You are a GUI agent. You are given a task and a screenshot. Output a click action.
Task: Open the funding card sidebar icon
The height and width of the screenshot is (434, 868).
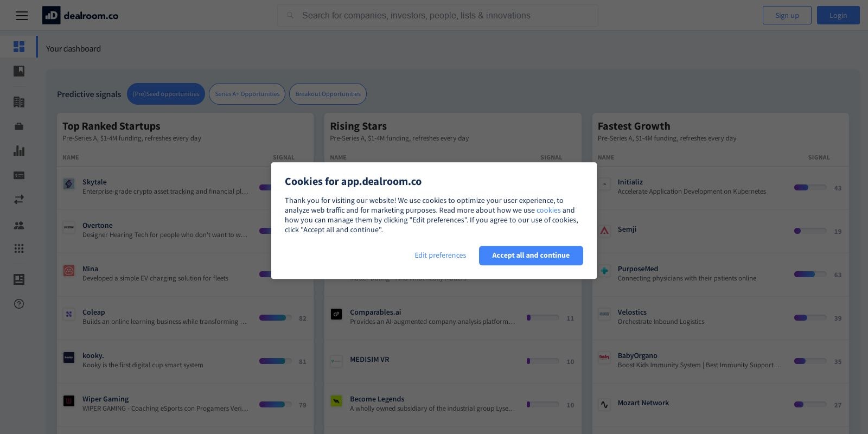point(19,175)
